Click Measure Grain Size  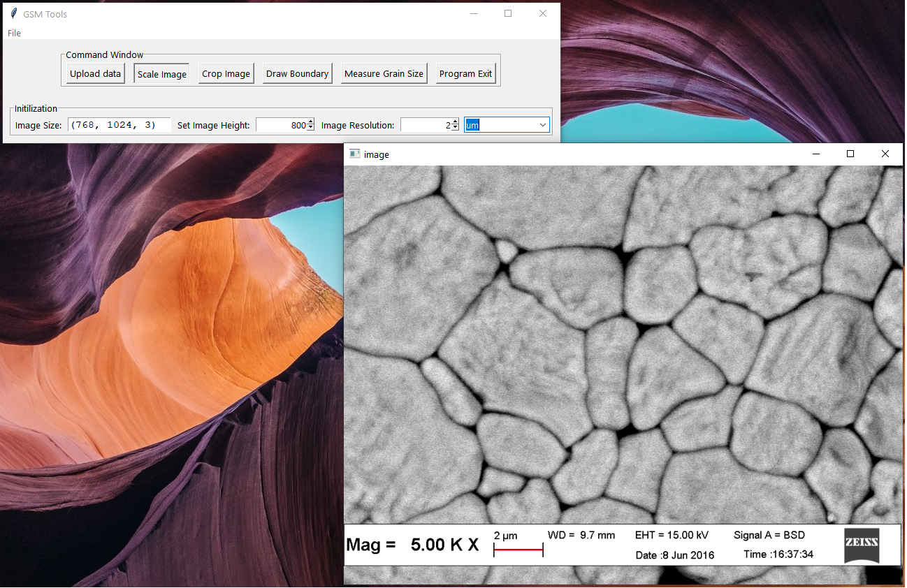384,73
